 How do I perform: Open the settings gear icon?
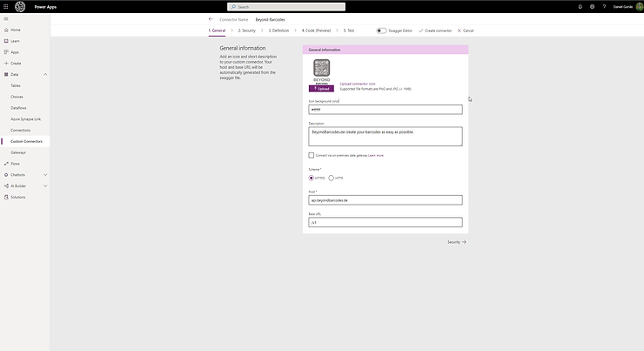pos(592,6)
